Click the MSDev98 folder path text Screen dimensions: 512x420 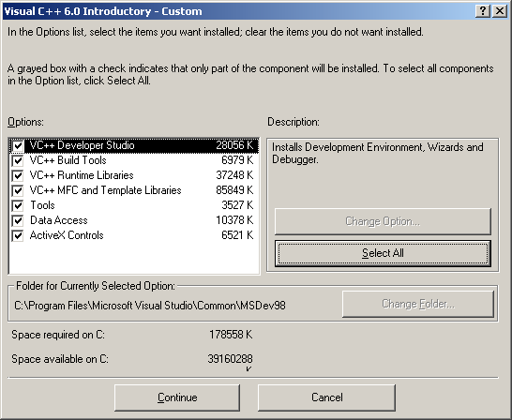(150, 306)
